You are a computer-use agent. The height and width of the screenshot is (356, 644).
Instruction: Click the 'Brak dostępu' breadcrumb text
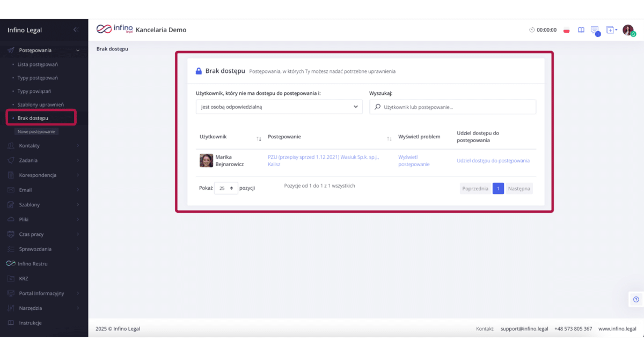point(112,49)
